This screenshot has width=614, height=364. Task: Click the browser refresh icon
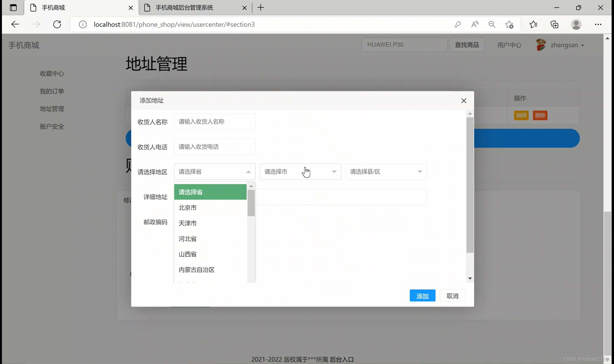pos(57,24)
